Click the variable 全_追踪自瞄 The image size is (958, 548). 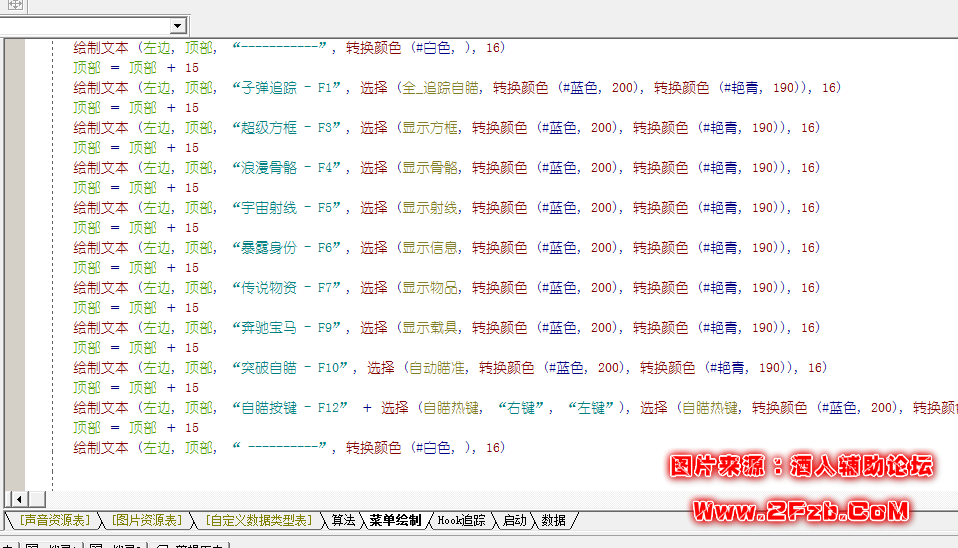pyautogui.click(x=440, y=88)
